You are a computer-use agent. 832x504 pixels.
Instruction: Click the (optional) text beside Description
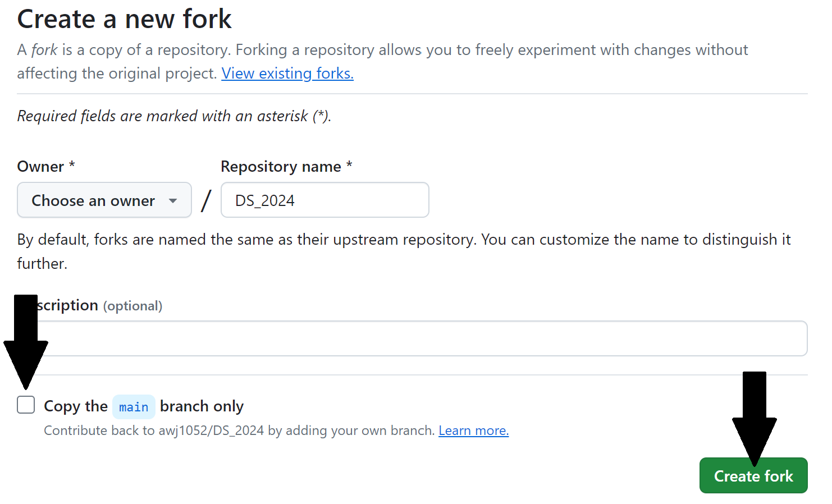[132, 306]
